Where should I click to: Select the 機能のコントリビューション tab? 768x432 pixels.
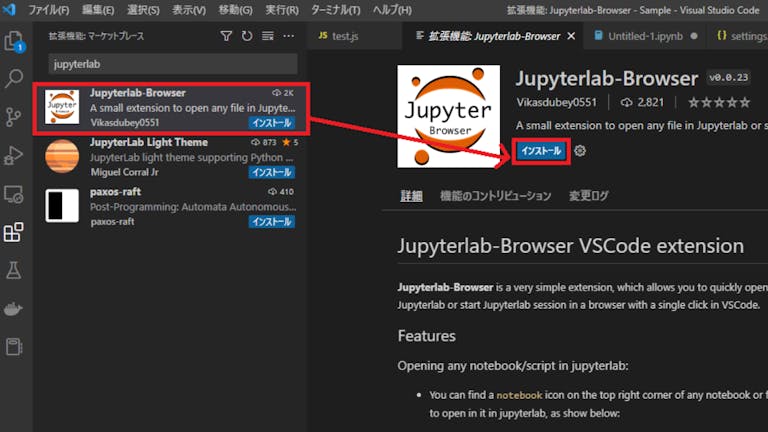495,196
